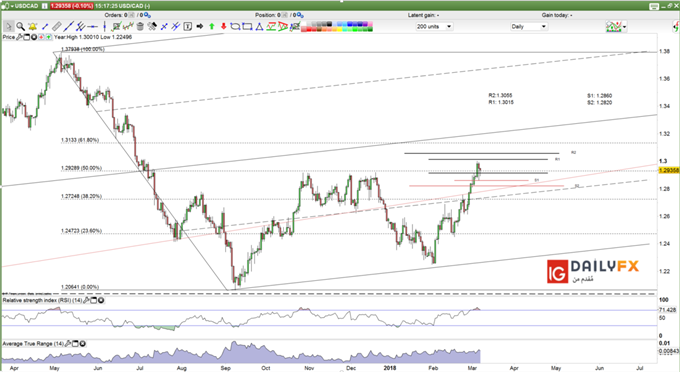Click the trash can delete-objects icon
Screen dimensions: 680x372
click(x=140, y=26)
